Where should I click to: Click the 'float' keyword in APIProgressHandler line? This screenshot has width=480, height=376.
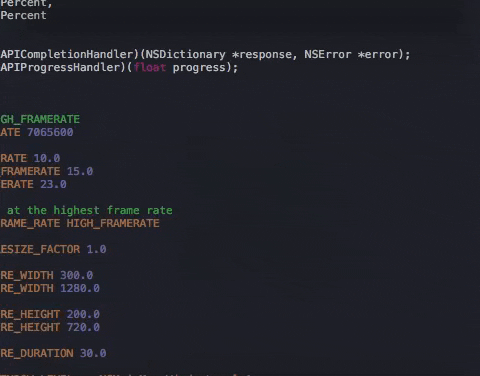[150, 68]
